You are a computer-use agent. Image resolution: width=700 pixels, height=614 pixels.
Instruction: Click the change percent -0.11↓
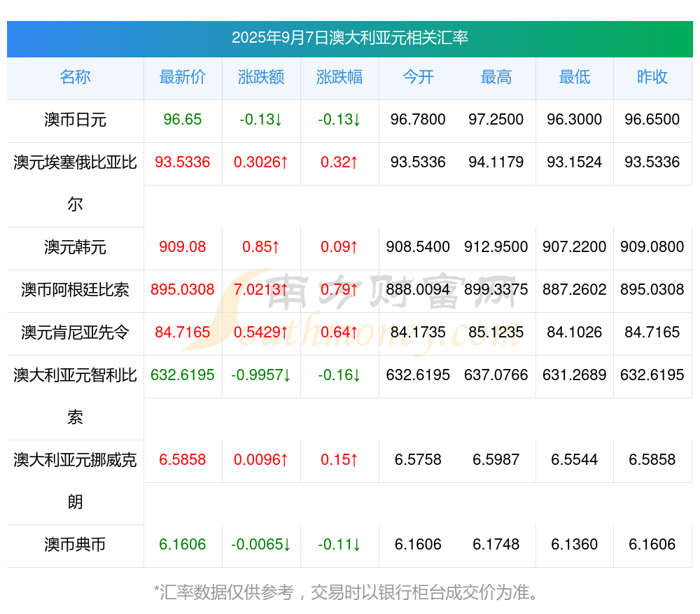tap(339, 545)
